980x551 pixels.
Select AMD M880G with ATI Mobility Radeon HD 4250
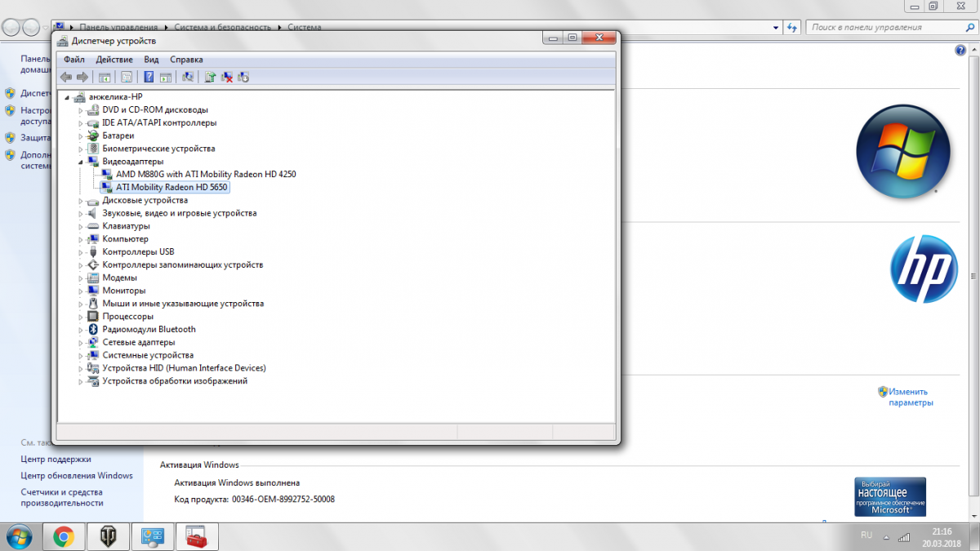206,174
